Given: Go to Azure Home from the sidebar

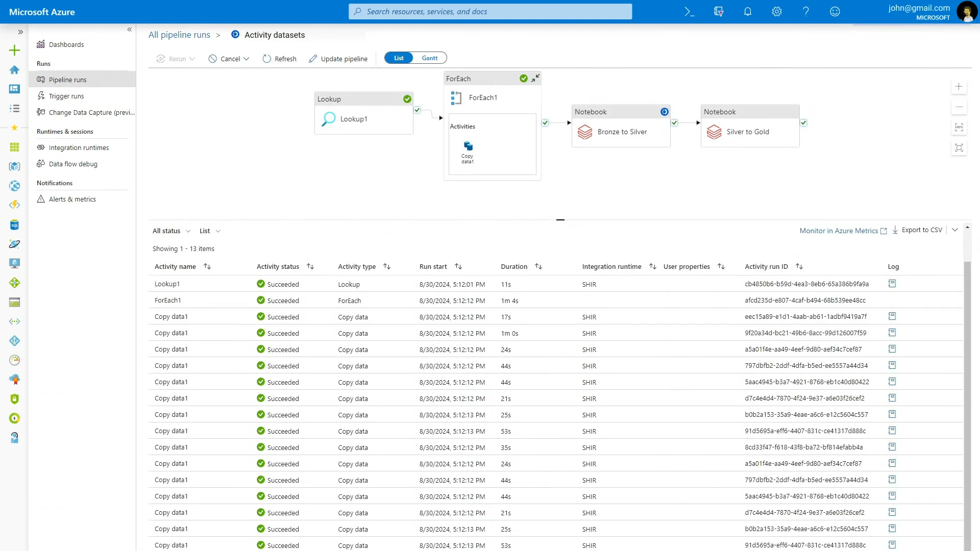Looking at the screenshot, I should tap(14, 69).
